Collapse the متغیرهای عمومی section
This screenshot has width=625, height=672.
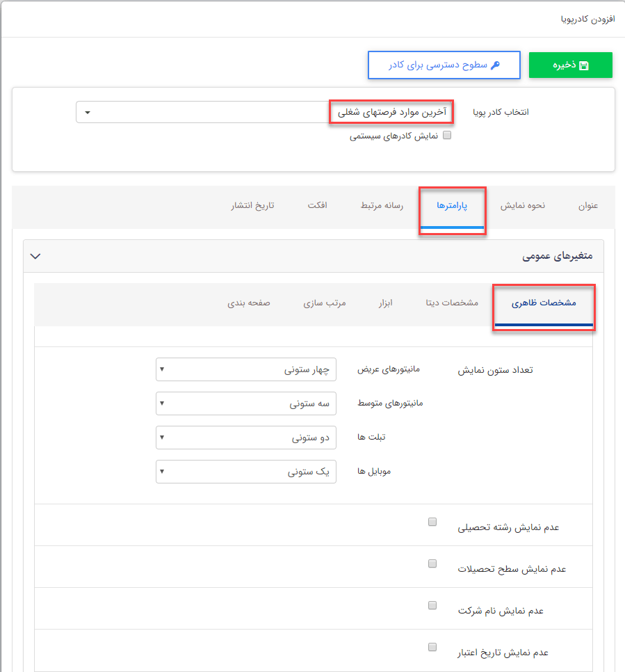35,256
